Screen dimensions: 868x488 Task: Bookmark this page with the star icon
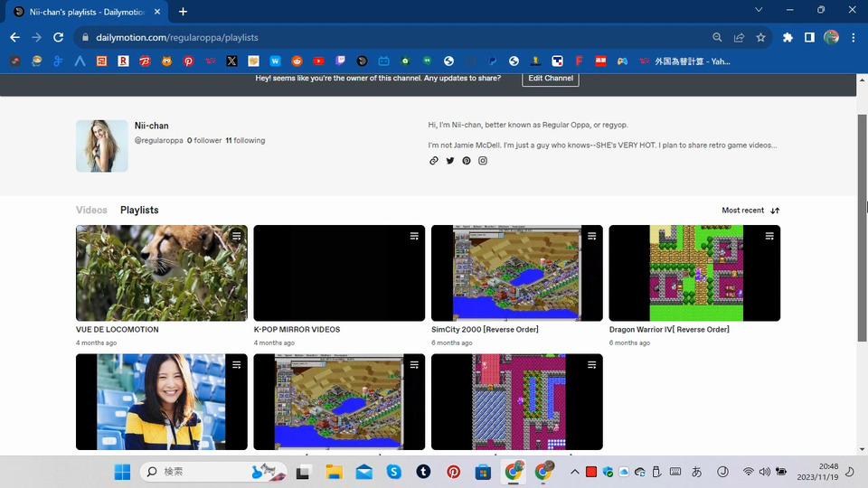(x=761, y=38)
